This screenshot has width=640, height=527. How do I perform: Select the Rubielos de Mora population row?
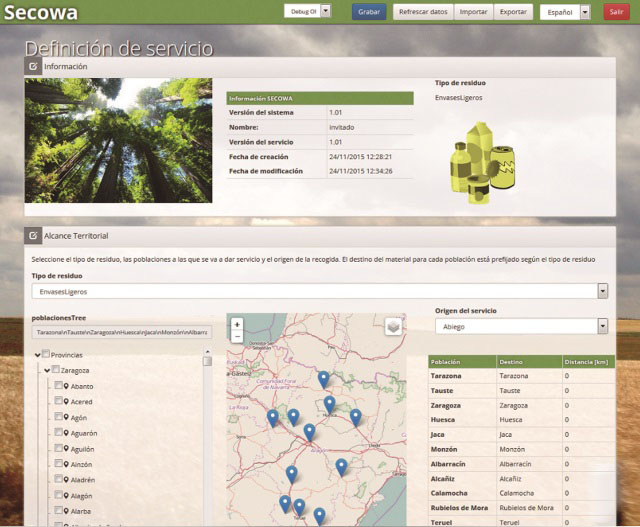[522, 508]
